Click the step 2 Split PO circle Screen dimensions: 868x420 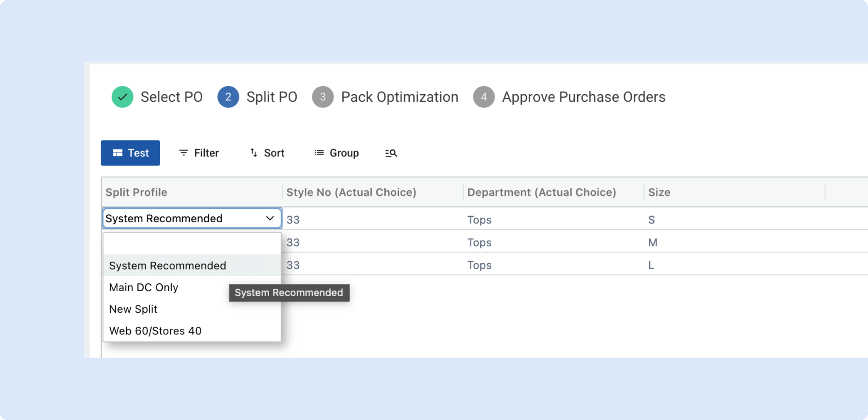(228, 97)
